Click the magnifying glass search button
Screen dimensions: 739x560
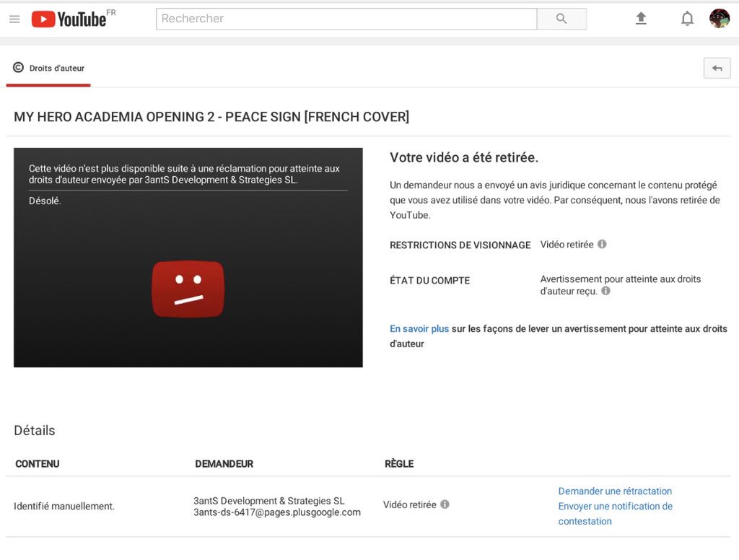tap(561, 18)
